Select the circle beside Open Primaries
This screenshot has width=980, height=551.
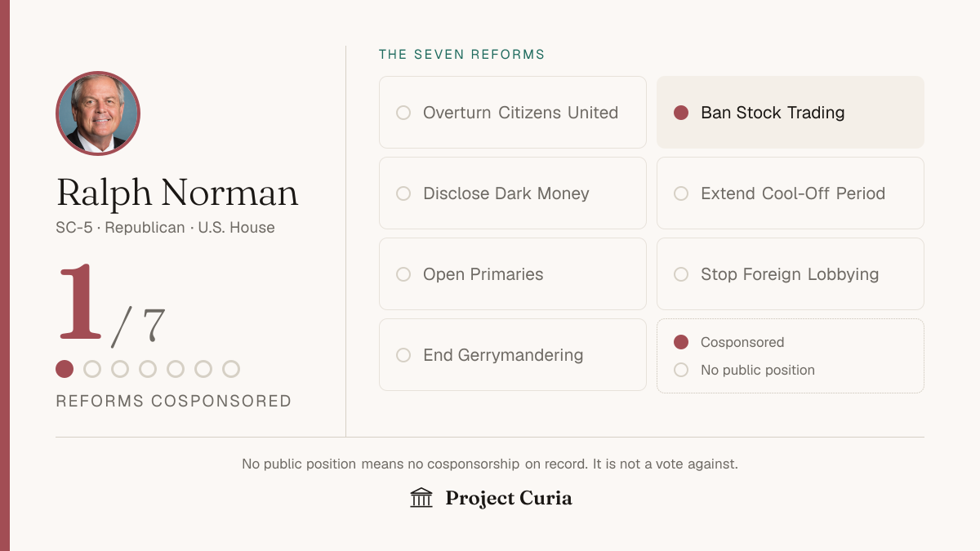pos(403,274)
